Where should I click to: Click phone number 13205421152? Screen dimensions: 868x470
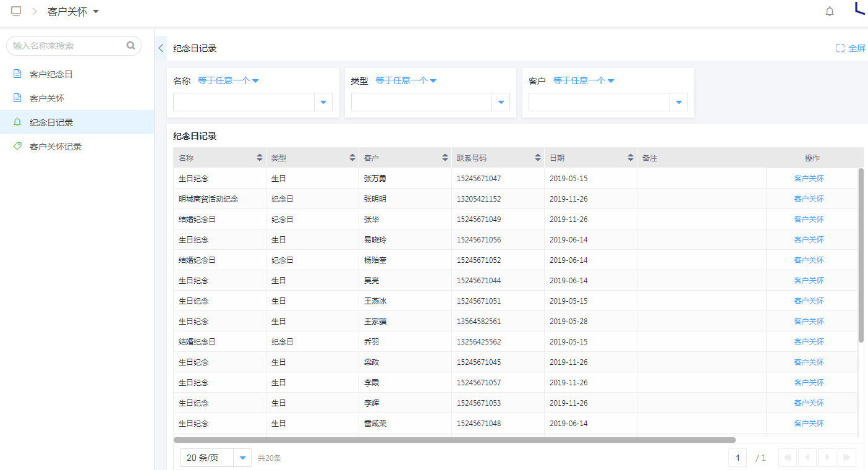(479, 199)
